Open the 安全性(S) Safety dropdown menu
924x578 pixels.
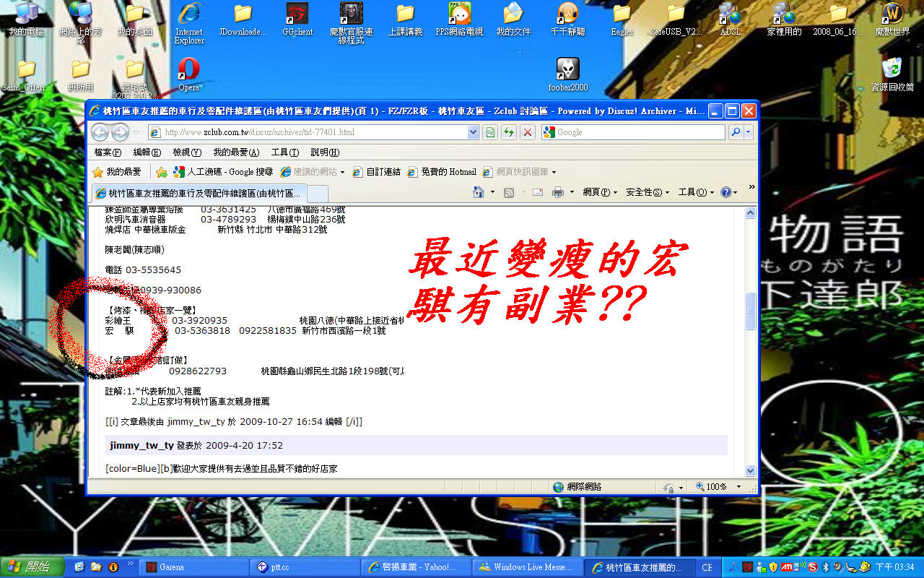[648, 192]
